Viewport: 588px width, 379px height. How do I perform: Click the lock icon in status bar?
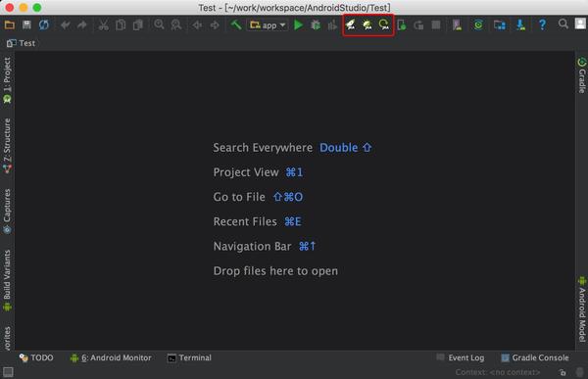point(563,372)
